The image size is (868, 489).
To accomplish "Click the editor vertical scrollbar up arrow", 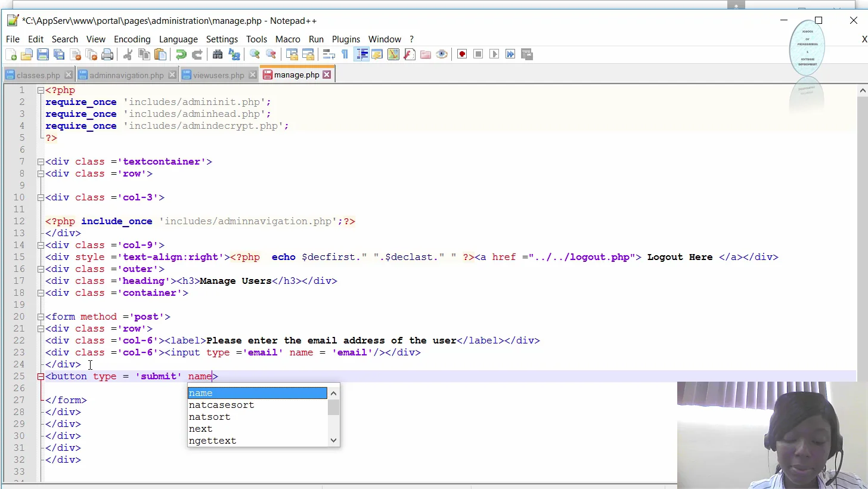I will [862, 90].
